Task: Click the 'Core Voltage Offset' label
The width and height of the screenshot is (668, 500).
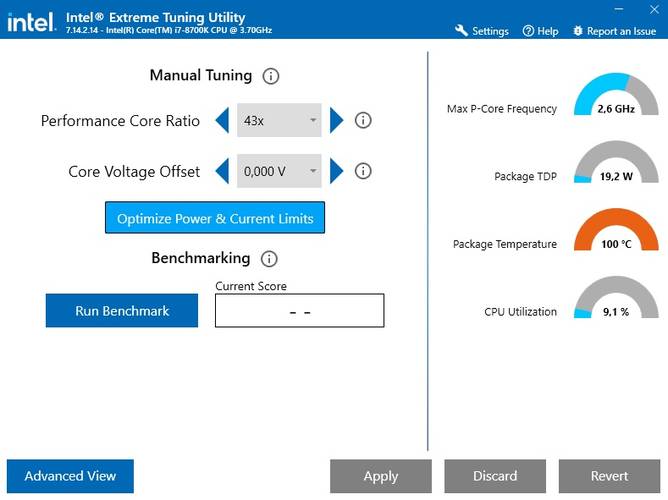Action: coord(134,172)
